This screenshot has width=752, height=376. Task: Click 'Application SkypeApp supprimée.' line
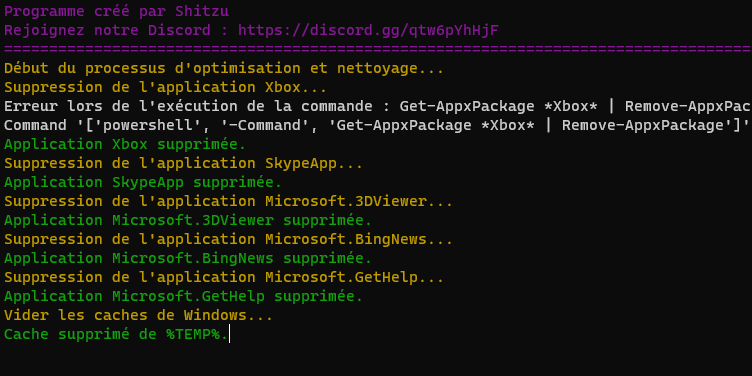click(143, 183)
